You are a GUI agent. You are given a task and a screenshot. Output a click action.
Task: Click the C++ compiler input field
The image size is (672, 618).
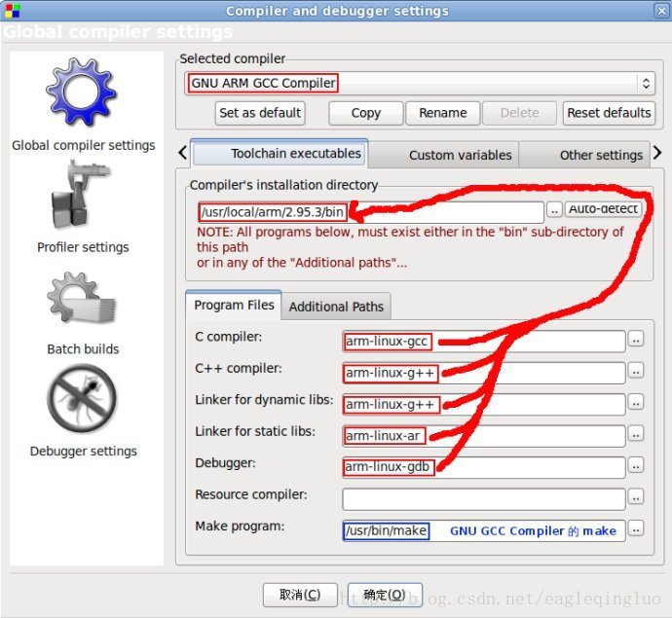[x=483, y=373]
